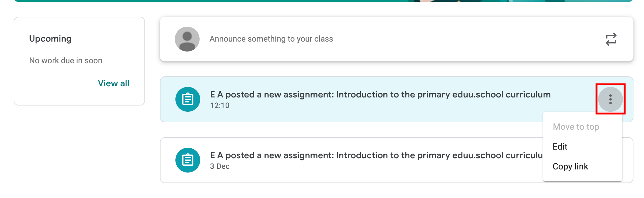Click the 12:10 timestamp on the post
The height and width of the screenshot is (198, 644).
[219, 106]
